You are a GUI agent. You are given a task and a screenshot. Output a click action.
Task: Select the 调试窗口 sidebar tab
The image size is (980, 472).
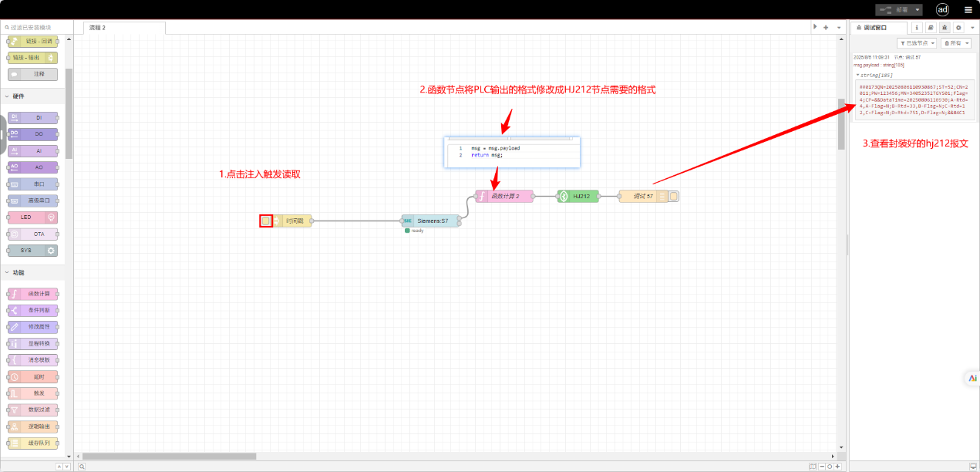pyautogui.click(x=877, y=27)
